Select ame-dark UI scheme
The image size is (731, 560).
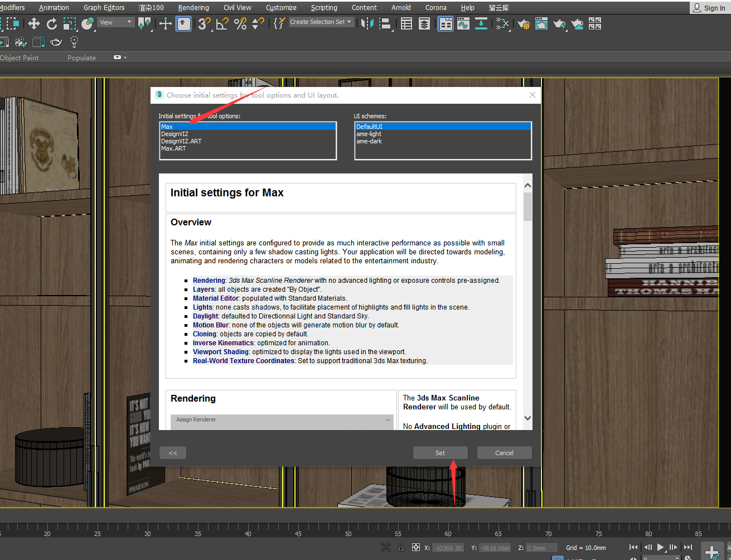[x=443, y=141]
